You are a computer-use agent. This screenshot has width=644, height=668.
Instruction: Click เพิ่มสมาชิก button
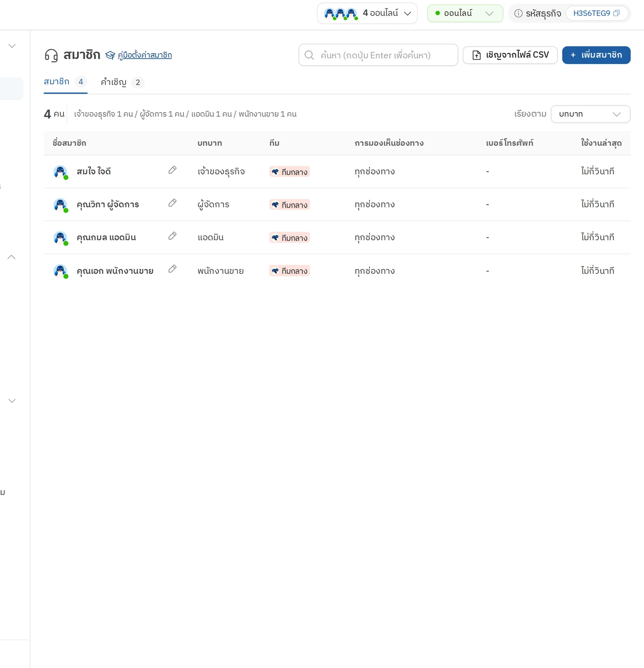coord(596,55)
